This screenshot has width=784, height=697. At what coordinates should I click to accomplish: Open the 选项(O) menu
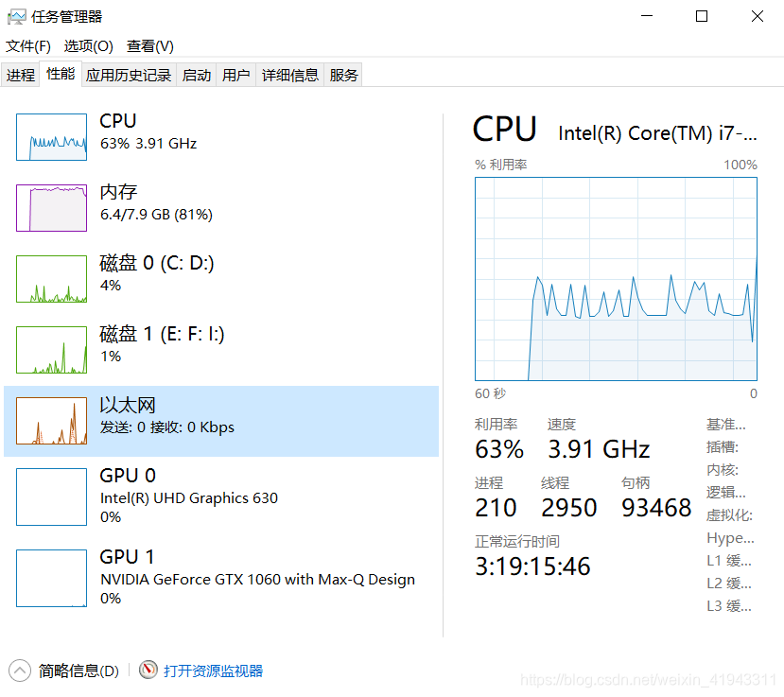[89, 46]
